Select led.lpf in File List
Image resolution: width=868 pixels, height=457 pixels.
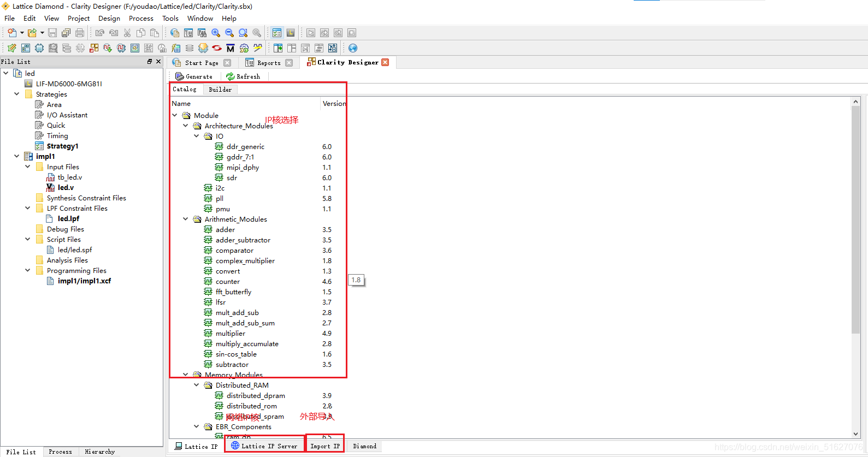pyautogui.click(x=68, y=218)
